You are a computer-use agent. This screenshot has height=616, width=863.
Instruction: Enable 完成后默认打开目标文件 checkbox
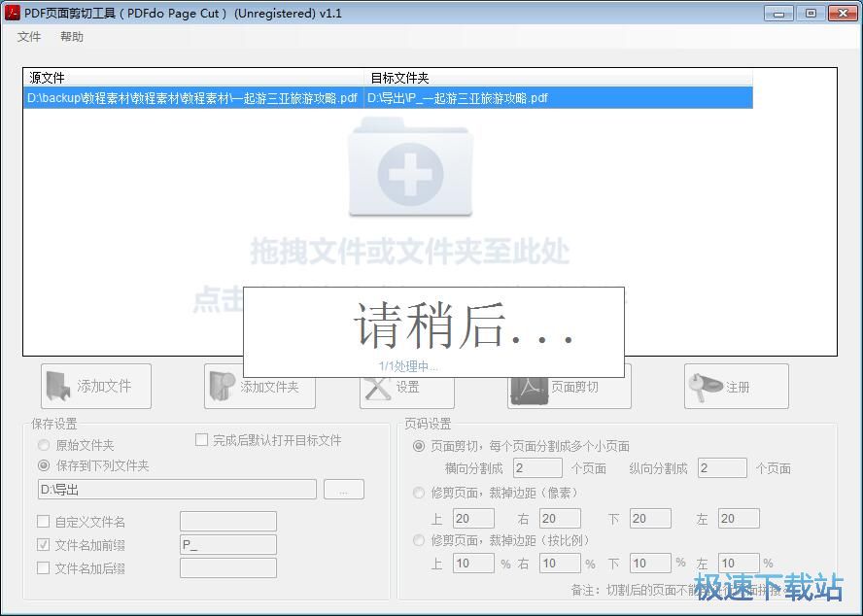pyautogui.click(x=202, y=440)
